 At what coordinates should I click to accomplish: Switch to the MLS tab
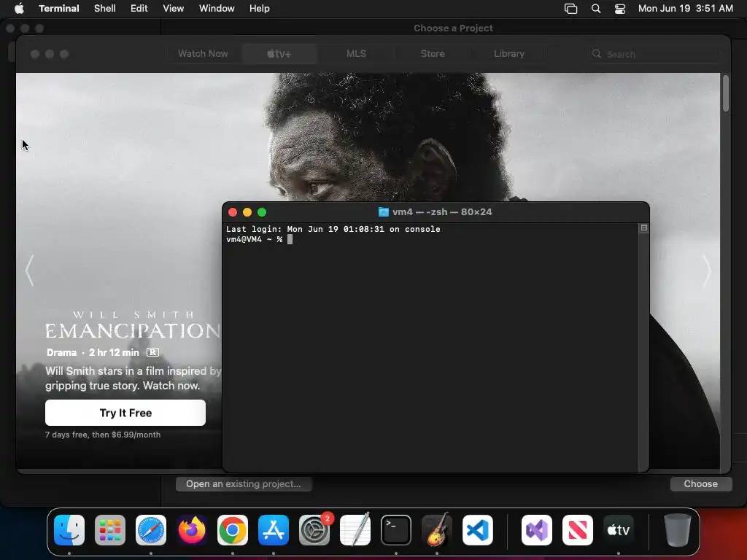tap(356, 54)
